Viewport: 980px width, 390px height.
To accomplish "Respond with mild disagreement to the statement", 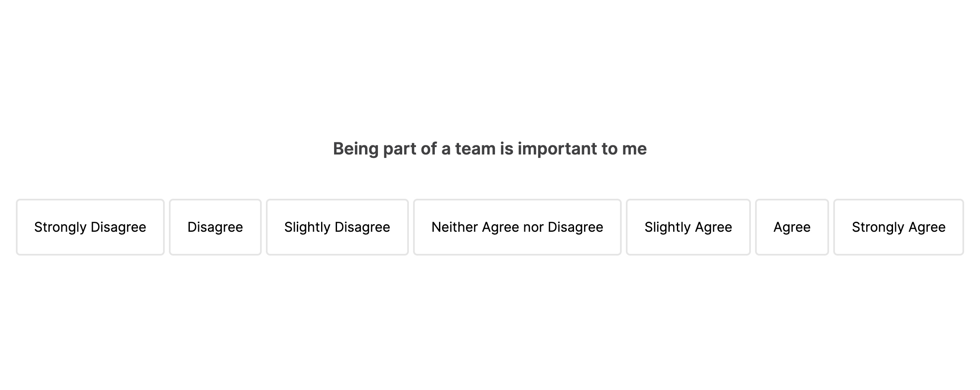I will point(337,227).
